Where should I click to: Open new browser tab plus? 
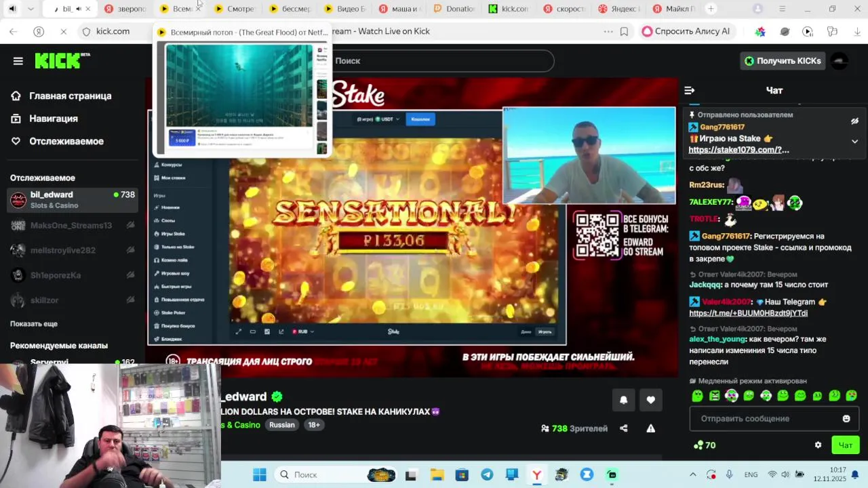(x=711, y=9)
